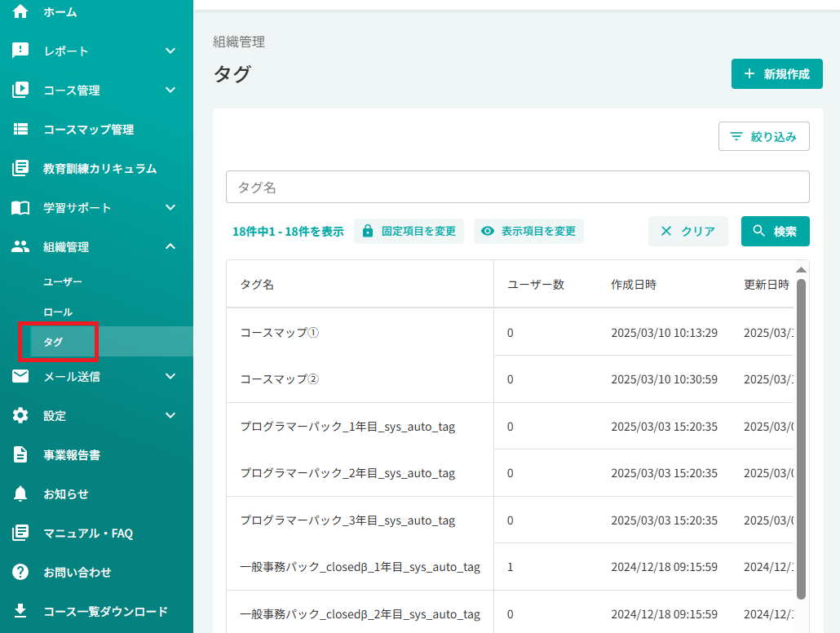Click the 更新日時 column header
The width and height of the screenshot is (840, 633).
pos(767,285)
